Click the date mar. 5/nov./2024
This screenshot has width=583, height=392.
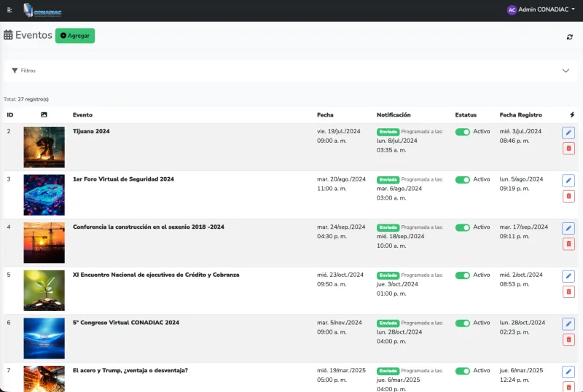[340, 323]
